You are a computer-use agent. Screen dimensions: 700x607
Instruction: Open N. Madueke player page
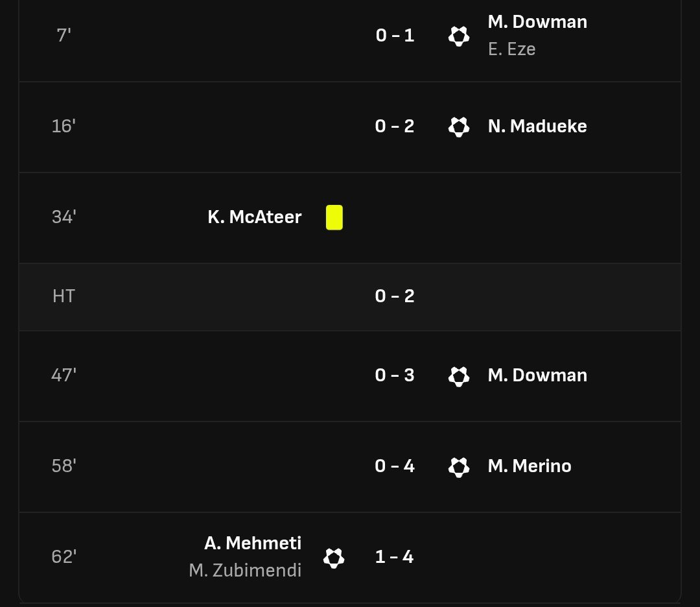tap(537, 126)
